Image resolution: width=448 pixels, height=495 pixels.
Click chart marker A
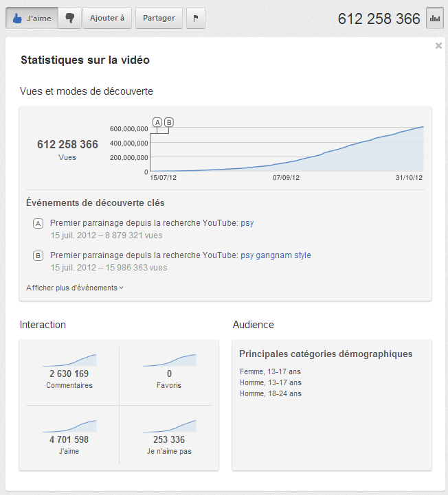tap(157, 122)
